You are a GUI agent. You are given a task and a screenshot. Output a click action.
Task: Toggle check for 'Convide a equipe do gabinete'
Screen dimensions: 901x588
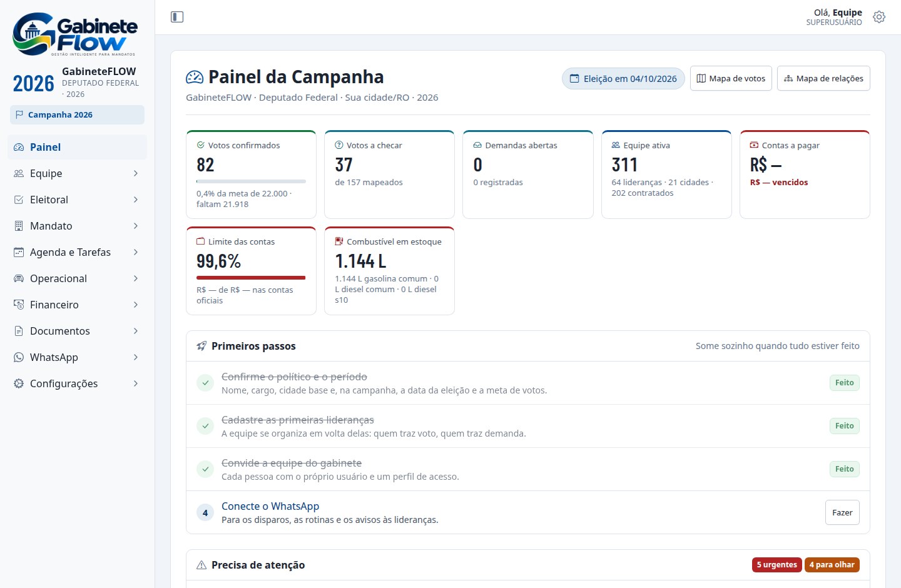click(205, 469)
